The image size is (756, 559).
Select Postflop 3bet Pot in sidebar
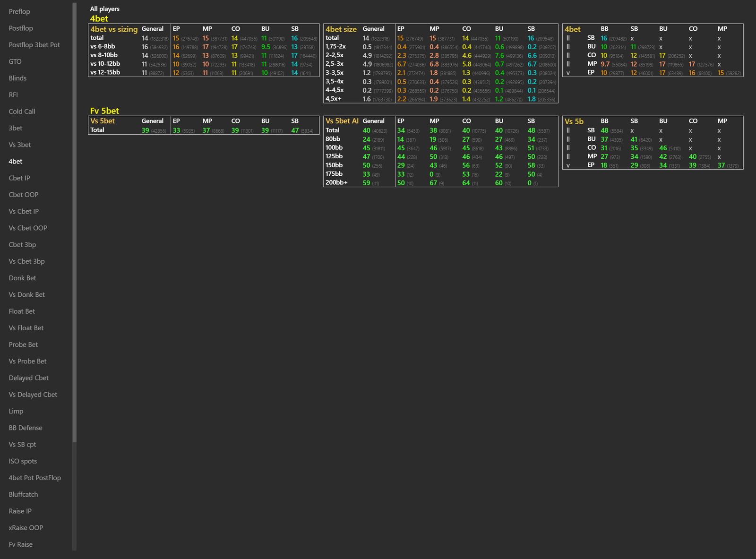click(x=34, y=45)
